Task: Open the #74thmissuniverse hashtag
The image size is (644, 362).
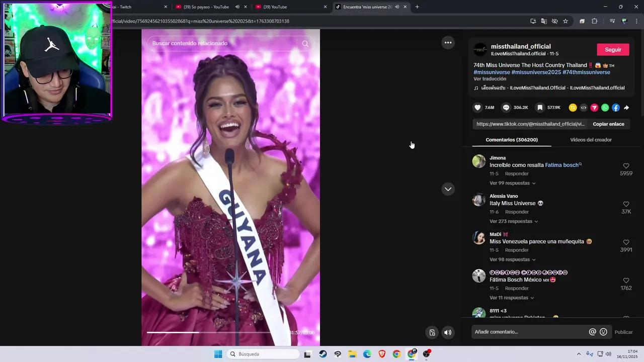Action: click(x=586, y=72)
